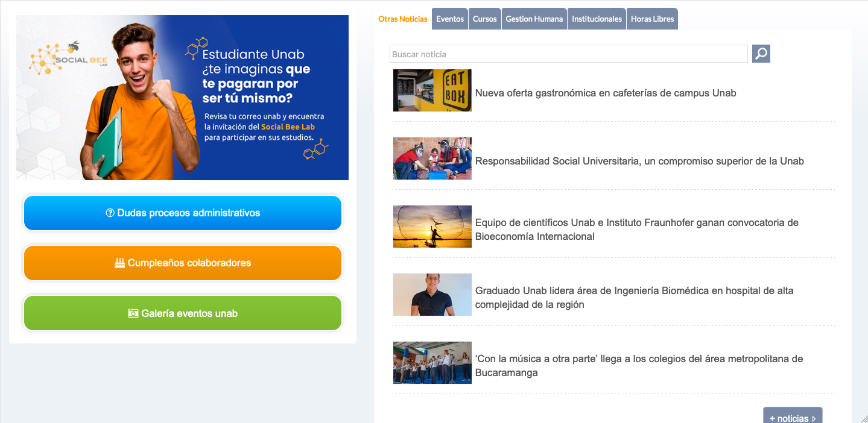Open Cumpleaños colaboradores button
Image resolution: width=868 pixels, height=423 pixels.
182,263
